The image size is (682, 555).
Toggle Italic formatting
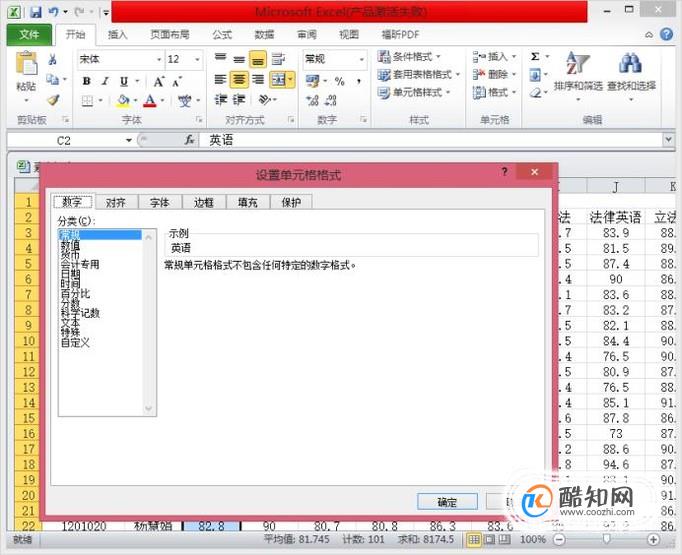pyautogui.click(x=105, y=81)
